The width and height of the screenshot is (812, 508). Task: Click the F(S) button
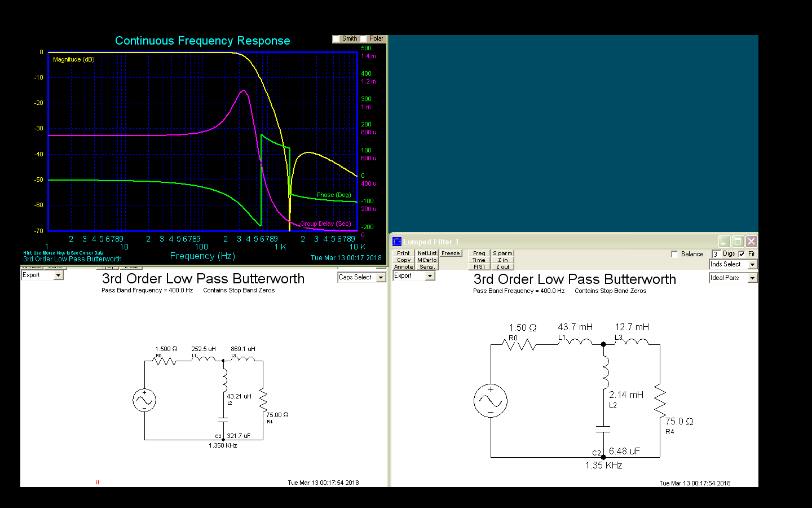point(479,266)
